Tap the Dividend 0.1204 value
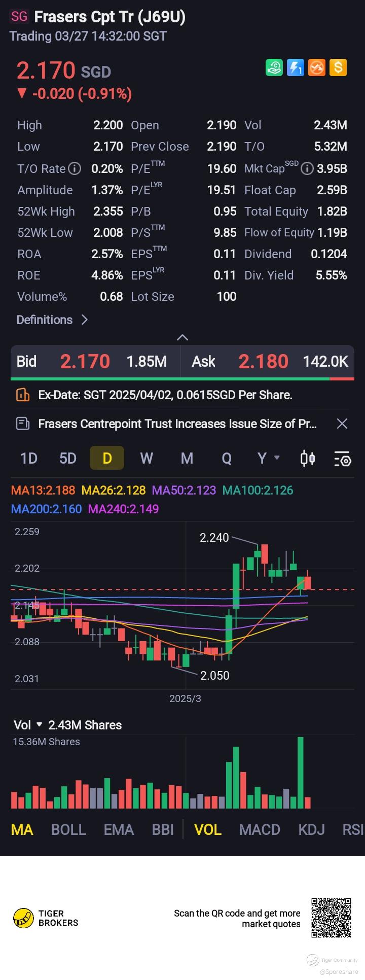 click(328, 254)
